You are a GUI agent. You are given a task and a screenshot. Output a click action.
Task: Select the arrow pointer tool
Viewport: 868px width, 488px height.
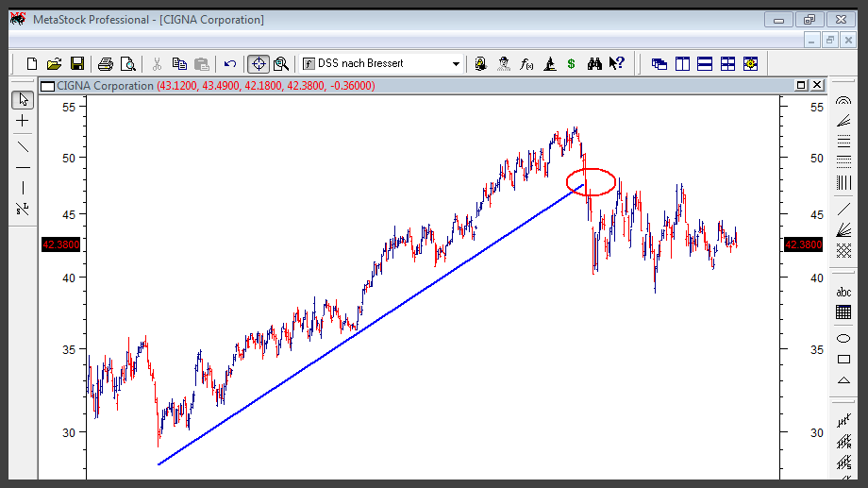[x=23, y=100]
